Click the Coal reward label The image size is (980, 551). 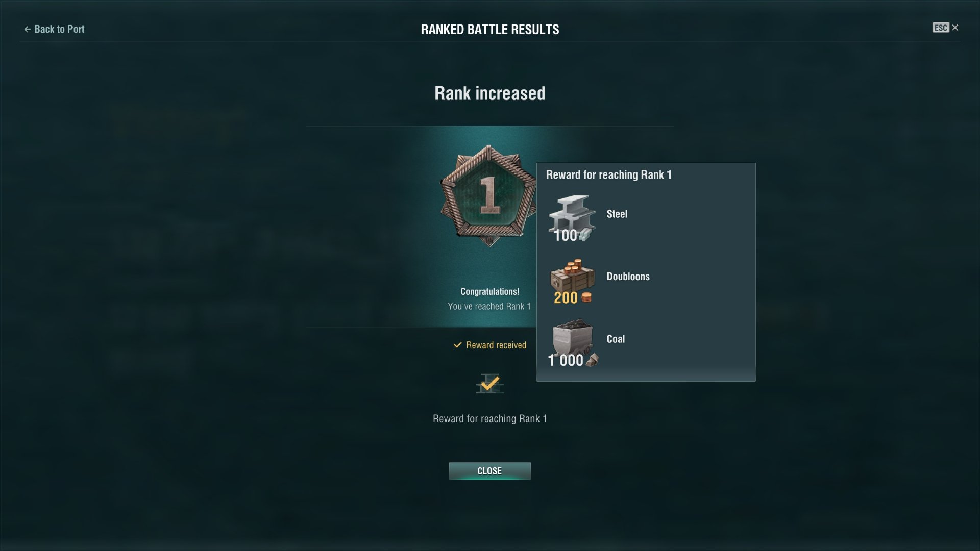click(x=616, y=339)
